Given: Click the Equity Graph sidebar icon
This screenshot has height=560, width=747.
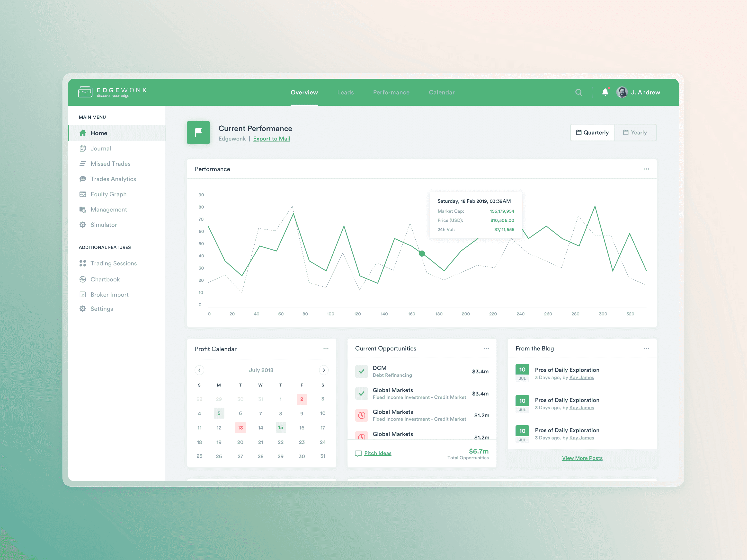Looking at the screenshot, I should click(x=83, y=194).
